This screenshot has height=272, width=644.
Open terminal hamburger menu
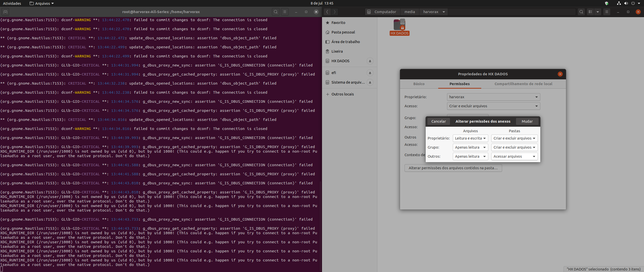[x=285, y=12]
